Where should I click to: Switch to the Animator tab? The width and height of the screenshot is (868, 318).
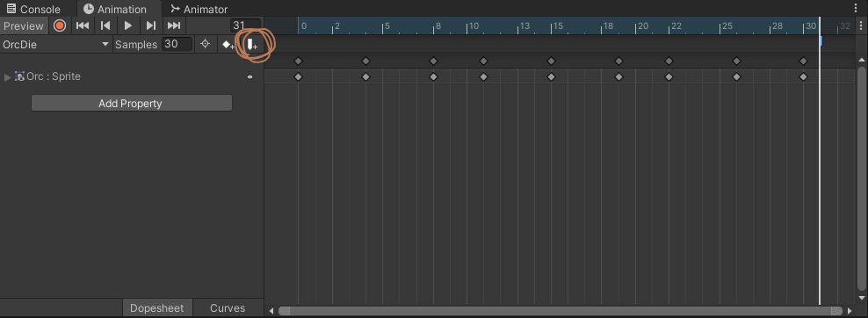tap(199, 9)
